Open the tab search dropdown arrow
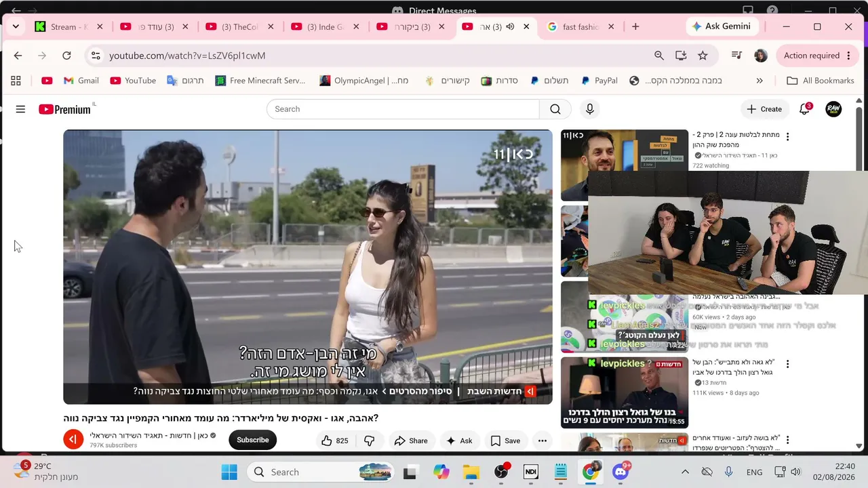The image size is (868, 488). [16, 26]
